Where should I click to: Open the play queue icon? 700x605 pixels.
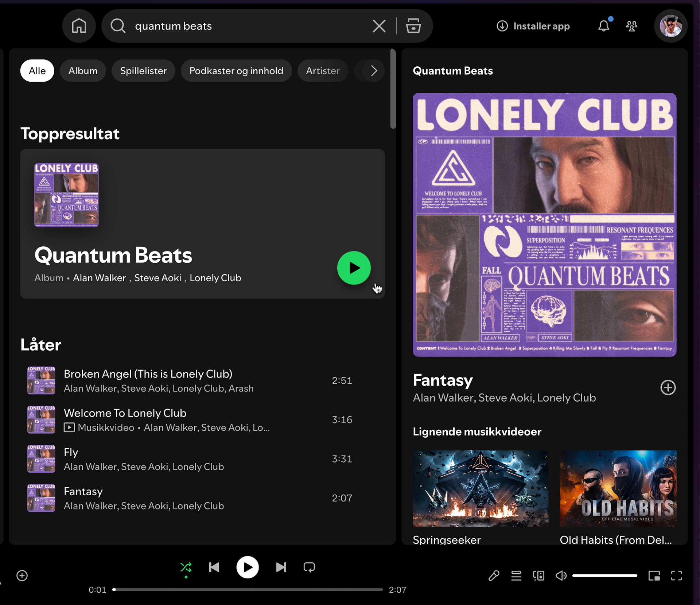pyautogui.click(x=516, y=575)
